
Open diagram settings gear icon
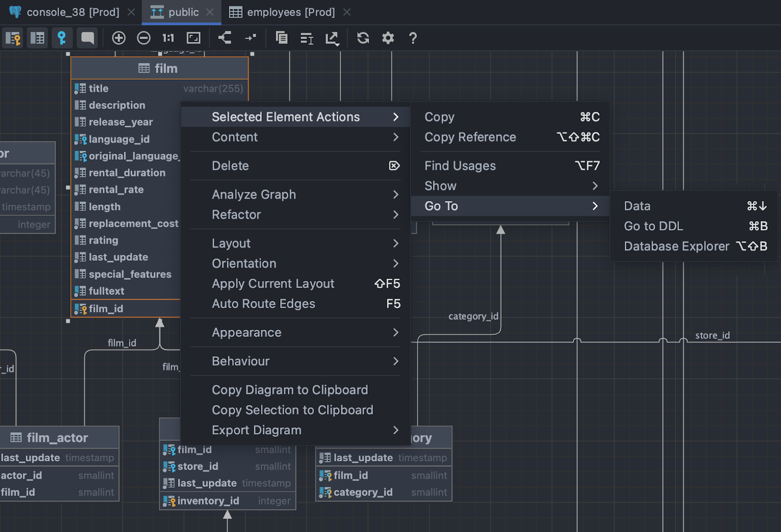coord(388,38)
